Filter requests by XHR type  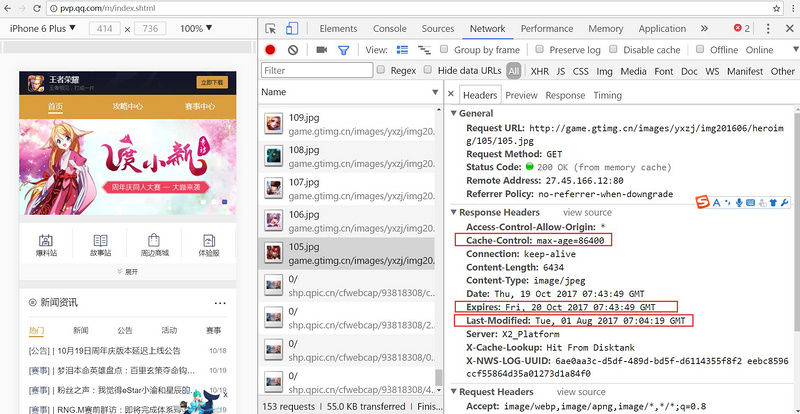click(x=539, y=71)
